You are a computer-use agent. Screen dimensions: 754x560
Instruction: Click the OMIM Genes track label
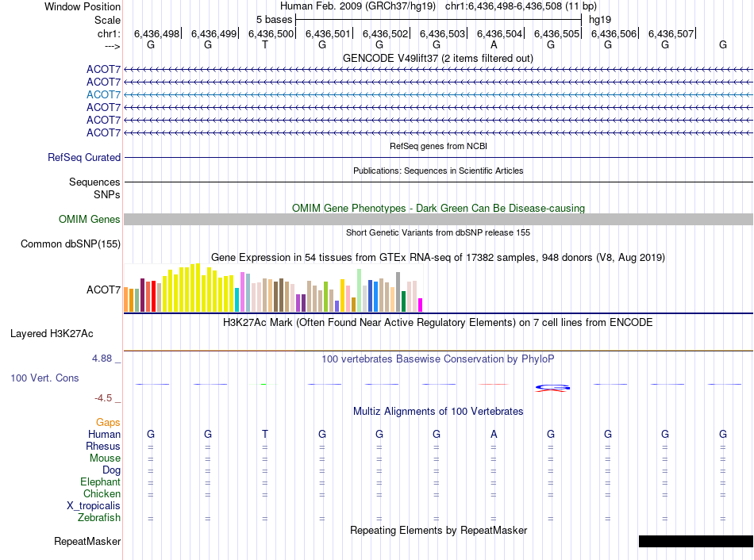point(90,219)
